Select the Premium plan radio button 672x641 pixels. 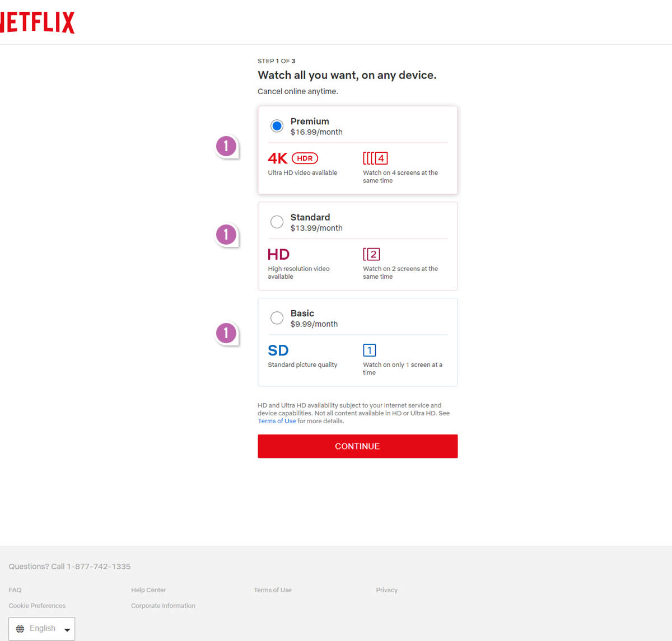(x=277, y=126)
